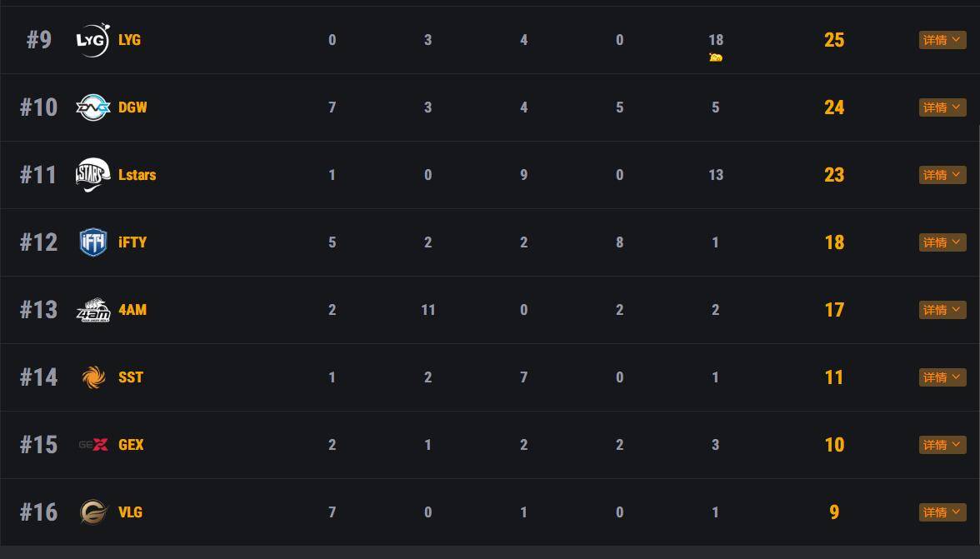Click the GEX team logo
Image resolution: width=980 pixels, height=559 pixels.
(x=92, y=445)
